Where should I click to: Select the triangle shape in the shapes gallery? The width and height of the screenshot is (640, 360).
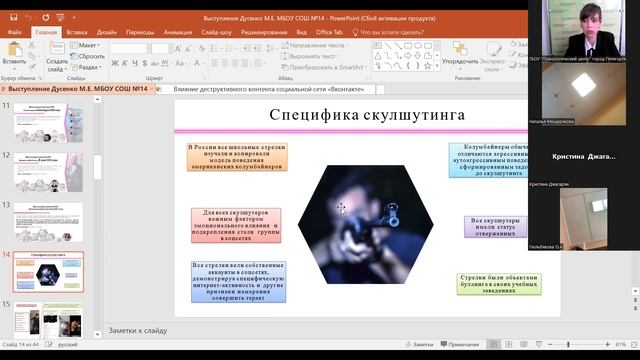point(378,56)
